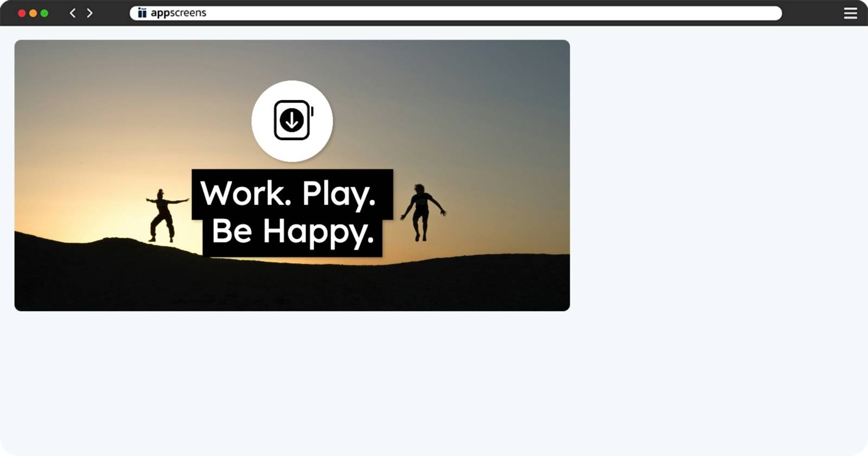Minimize the window with the yellow button
Viewport: 868px width, 456px height.
(33, 13)
